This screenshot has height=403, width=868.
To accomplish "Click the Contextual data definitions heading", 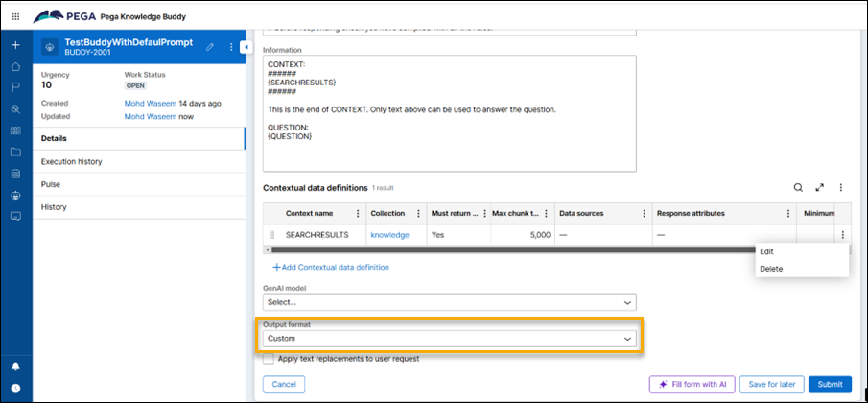I will tap(315, 188).
